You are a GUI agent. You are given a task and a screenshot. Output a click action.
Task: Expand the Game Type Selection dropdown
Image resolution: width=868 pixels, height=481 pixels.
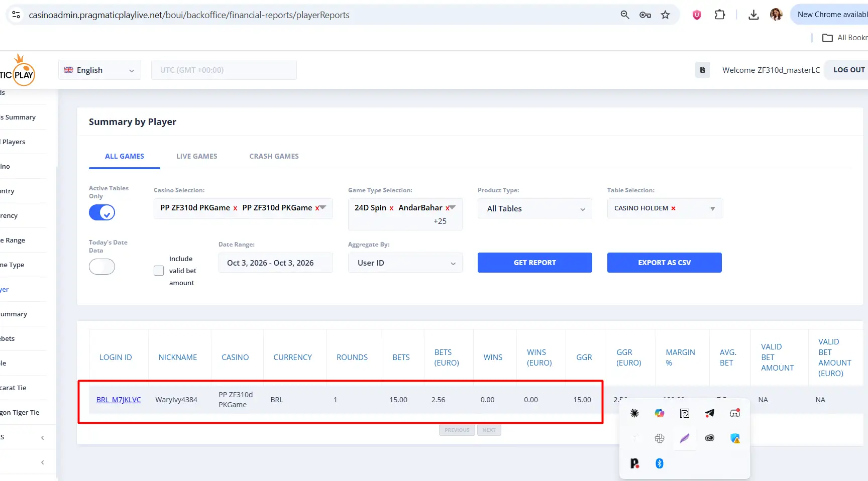[453, 207]
